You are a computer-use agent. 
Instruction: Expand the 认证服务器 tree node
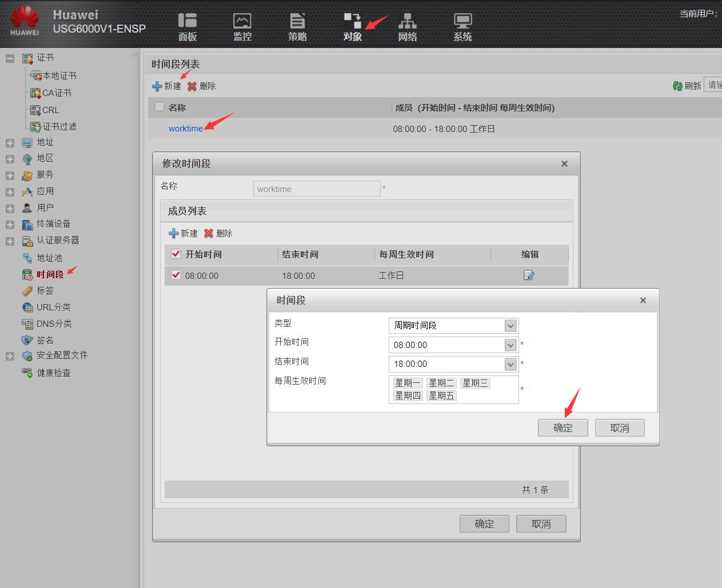[9, 241]
